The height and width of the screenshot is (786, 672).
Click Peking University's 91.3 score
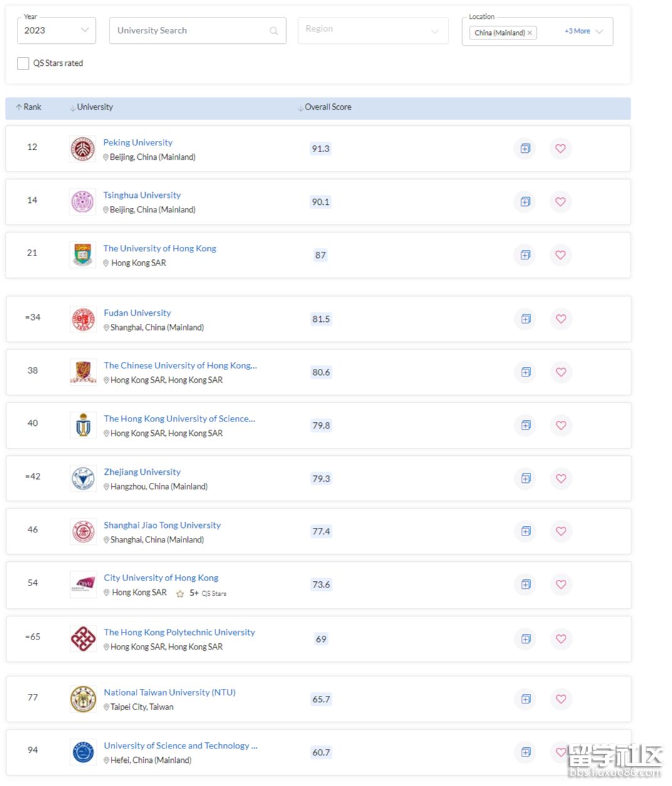[321, 148]
